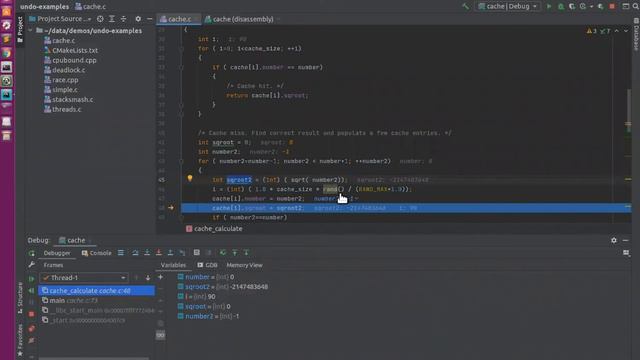This screenshot has height=360, width=640.
Task: Open the Thread-1 selector dropdown
Action: pos(84,278)
